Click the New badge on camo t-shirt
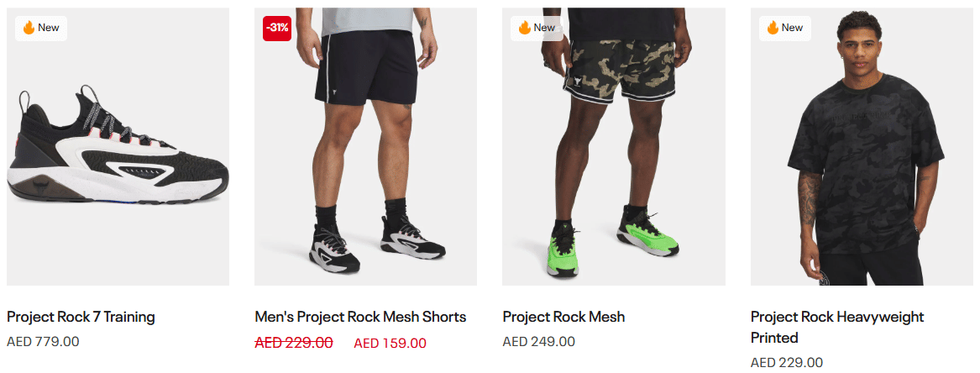The height and width of the screenshot is (373, 980). [785, 28]
